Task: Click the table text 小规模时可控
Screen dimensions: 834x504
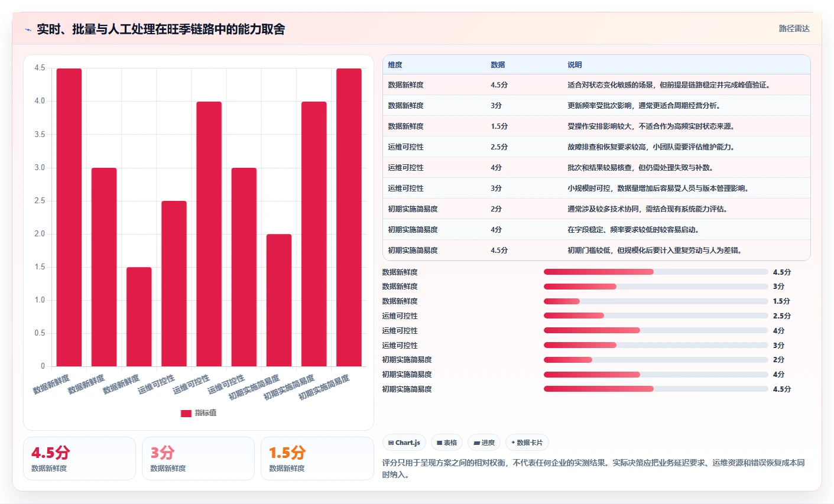Action: (x=589, y=188)
